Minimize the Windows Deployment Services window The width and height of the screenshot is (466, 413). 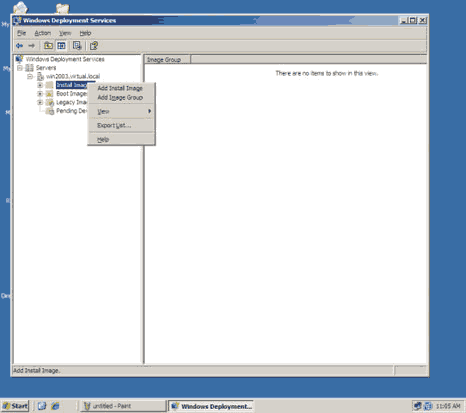click(x=404, y=20)
